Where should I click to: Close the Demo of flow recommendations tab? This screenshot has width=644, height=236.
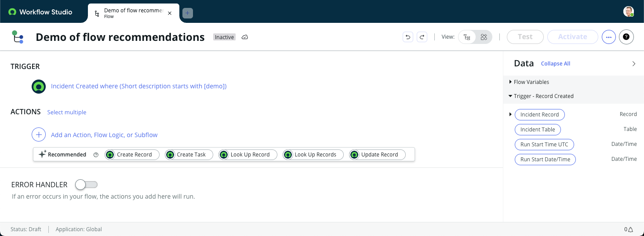[170, 13]
